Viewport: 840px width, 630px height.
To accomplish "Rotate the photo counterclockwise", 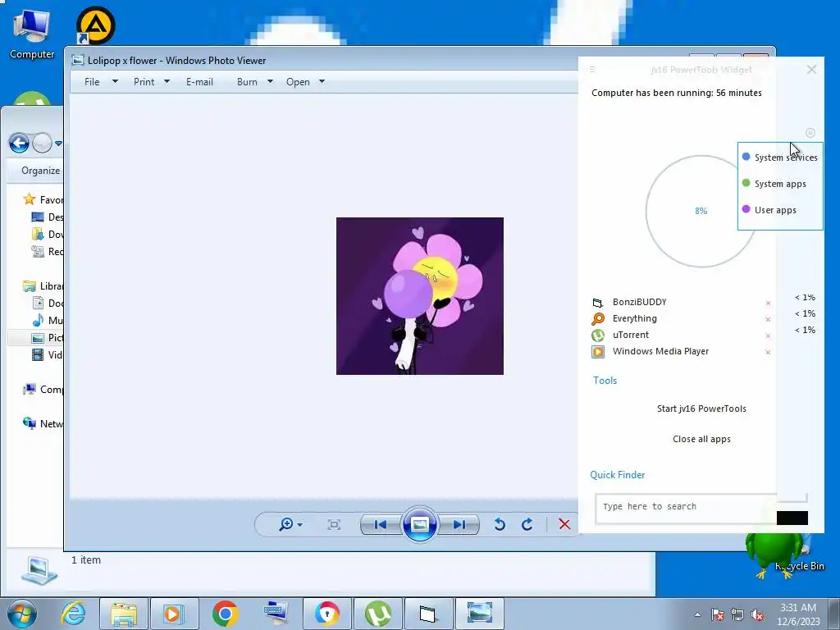I will click(x=500, y=524).
